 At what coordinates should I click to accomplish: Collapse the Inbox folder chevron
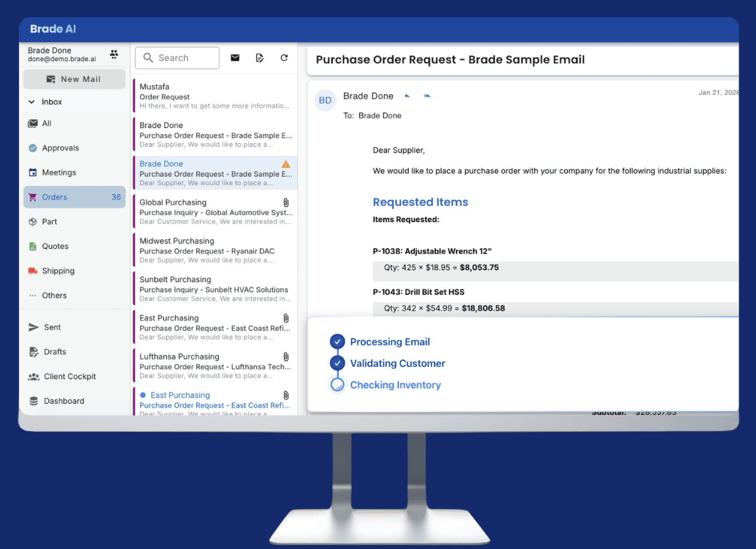32,102
